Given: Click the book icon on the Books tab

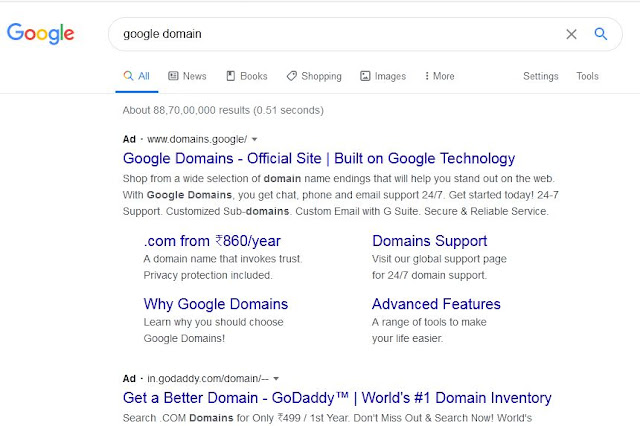Looking at the screenshot, I should [231, 76].
